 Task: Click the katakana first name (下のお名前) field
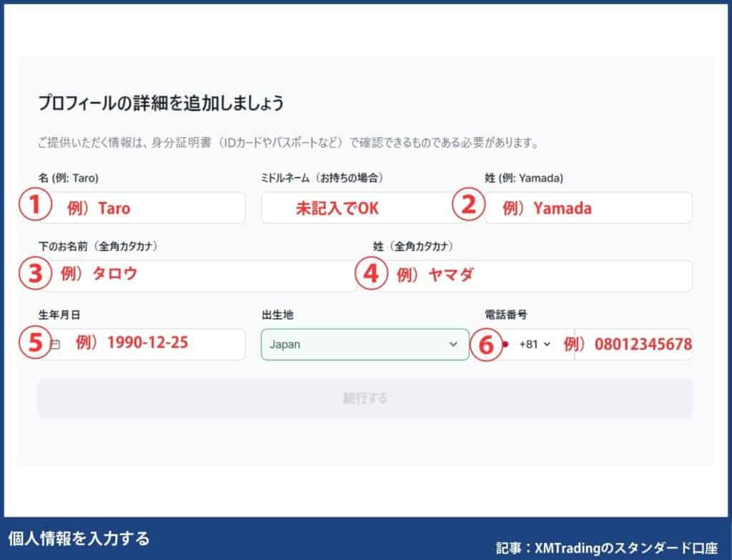(197, 276)
